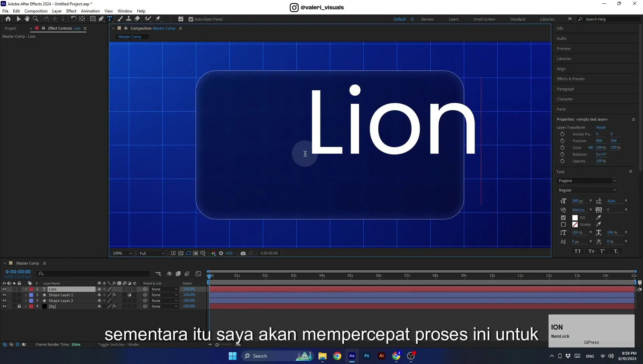This screenshot has height=364, width=643.
Task: Pick the Zoom magnifier tool
Action: coord(35,19)
